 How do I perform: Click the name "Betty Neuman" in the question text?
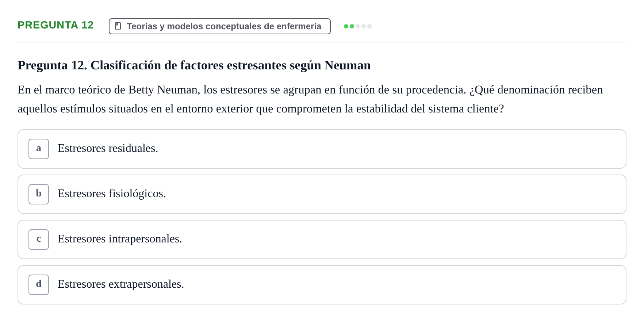[164, 90]
